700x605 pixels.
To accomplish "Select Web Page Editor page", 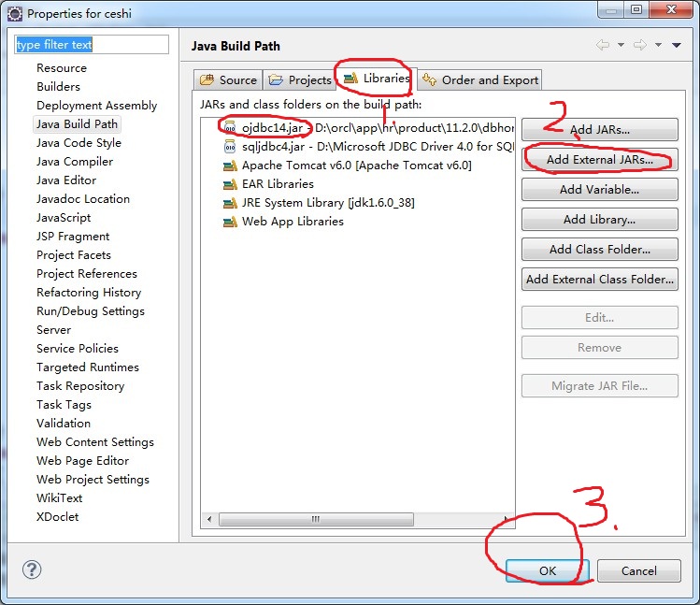I will pyautogui.click(x=82, y=461).
